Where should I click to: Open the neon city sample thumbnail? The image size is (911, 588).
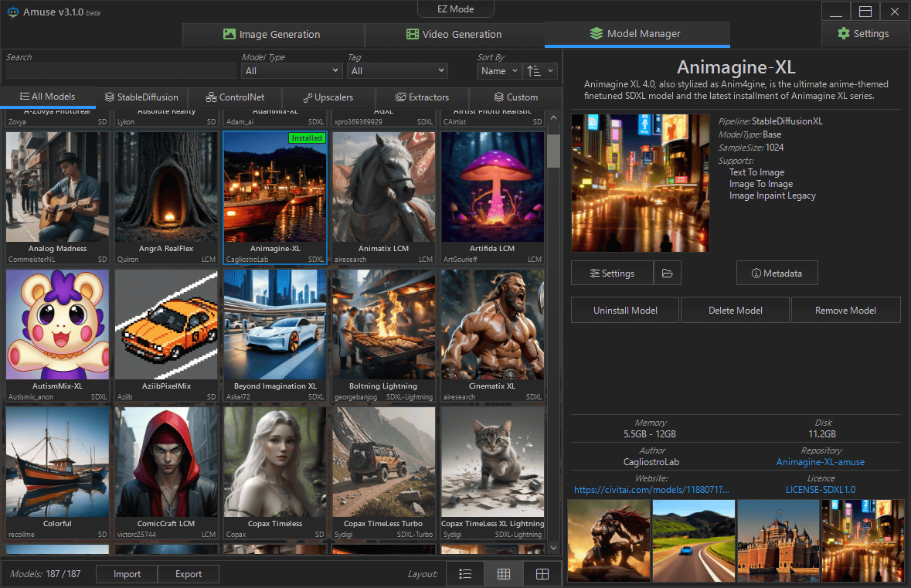coord(863,541)
